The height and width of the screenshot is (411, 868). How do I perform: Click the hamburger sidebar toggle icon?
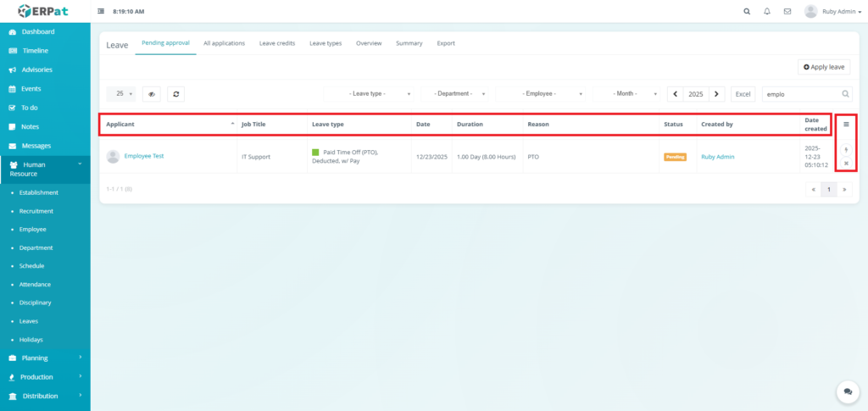(x=102, y=12)
